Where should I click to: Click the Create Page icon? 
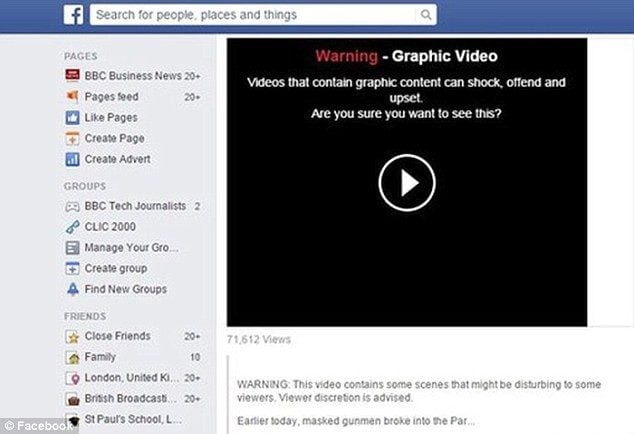pos(72,139)
